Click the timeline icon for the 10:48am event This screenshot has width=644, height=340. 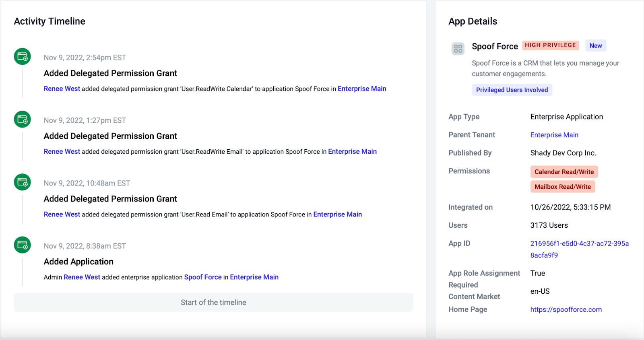[x=23, y=182]
